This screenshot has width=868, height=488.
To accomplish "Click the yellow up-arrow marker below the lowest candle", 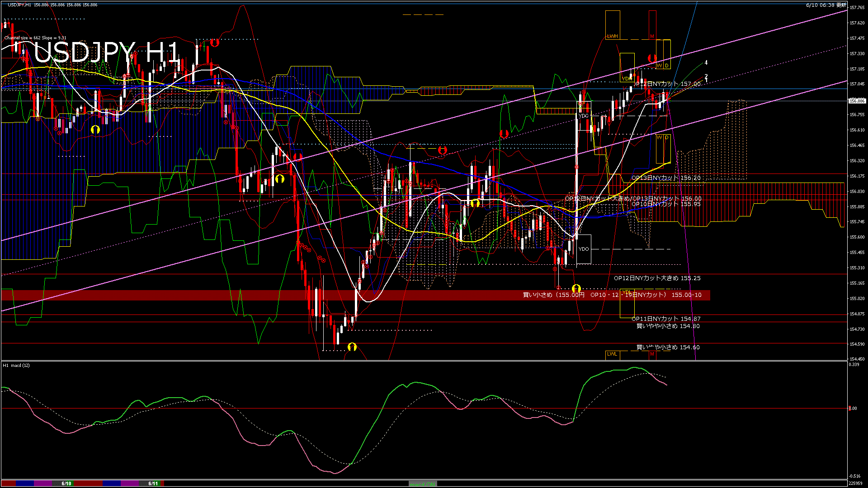I will (352, 347).
